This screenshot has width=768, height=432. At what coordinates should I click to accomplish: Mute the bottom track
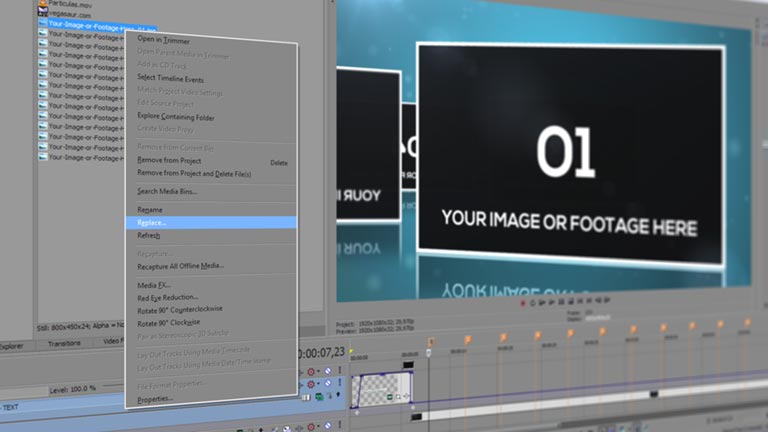click(328, 425)
